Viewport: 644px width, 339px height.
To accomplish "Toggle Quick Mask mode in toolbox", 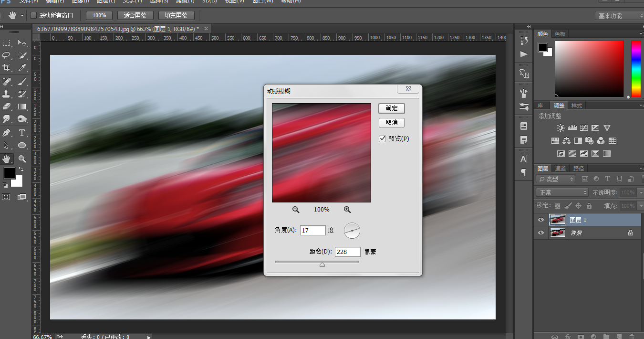I will pyautogui.click(x=7, y=197).
